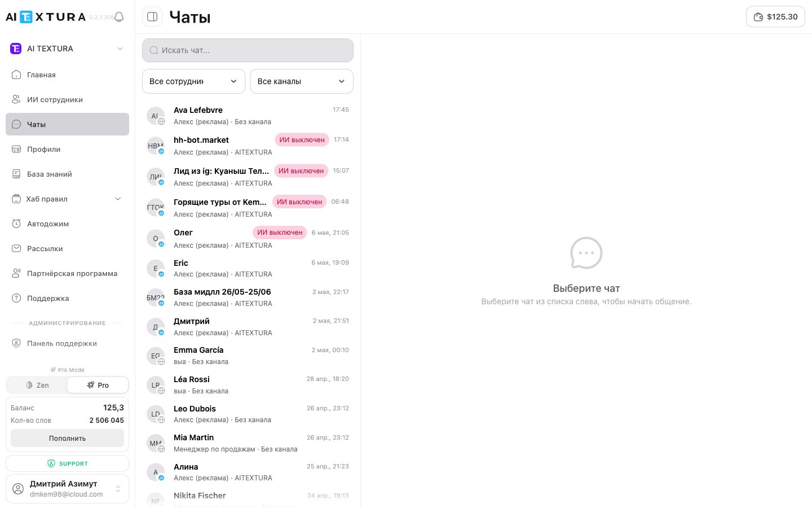Click the Eric avatar with Telegram badge
The width and height of the screenshot is (812, 508).
point(156,268)
